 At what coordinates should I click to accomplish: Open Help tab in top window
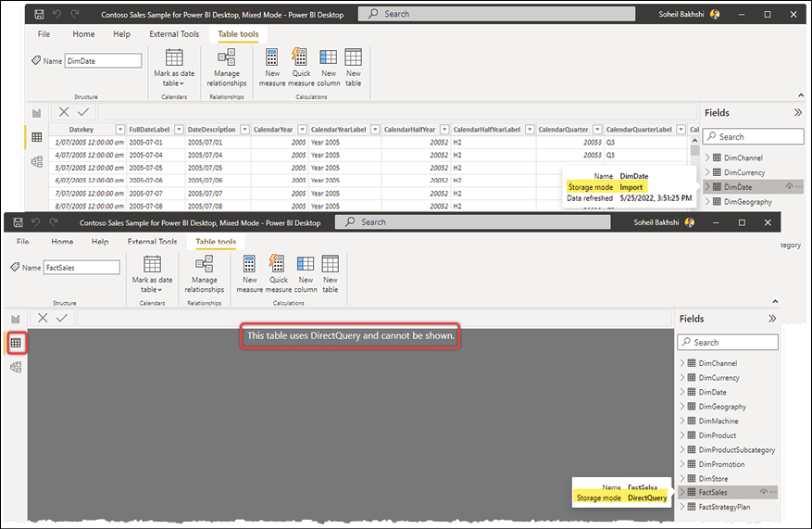[x=121, y=34]
